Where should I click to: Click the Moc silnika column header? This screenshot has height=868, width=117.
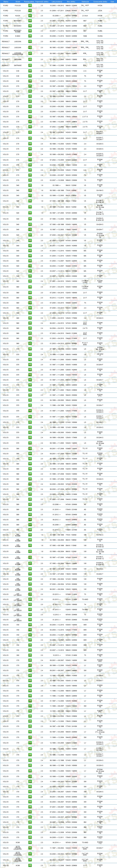coord(71,1)
